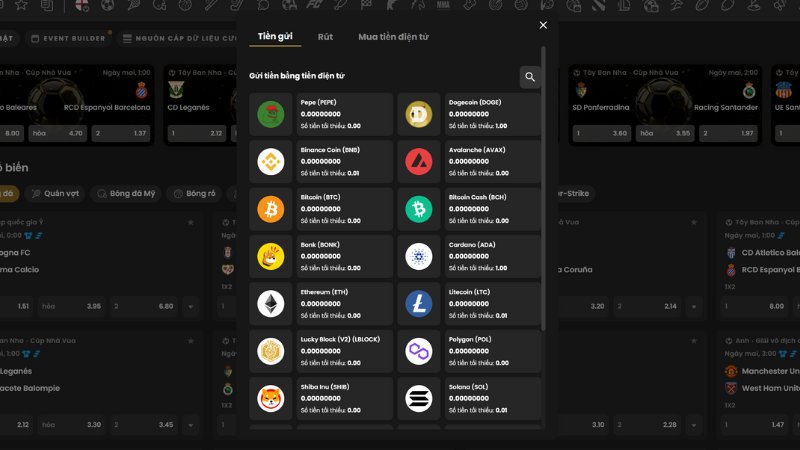
Task: Bet on CD Leganés odds 2.12 top card
Action: (197, 134)
